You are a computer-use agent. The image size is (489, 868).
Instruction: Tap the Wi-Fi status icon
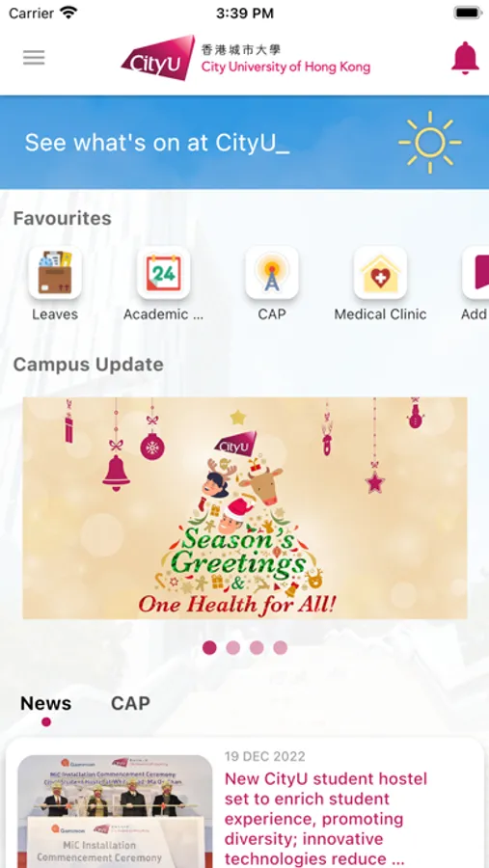coord(69,13)
